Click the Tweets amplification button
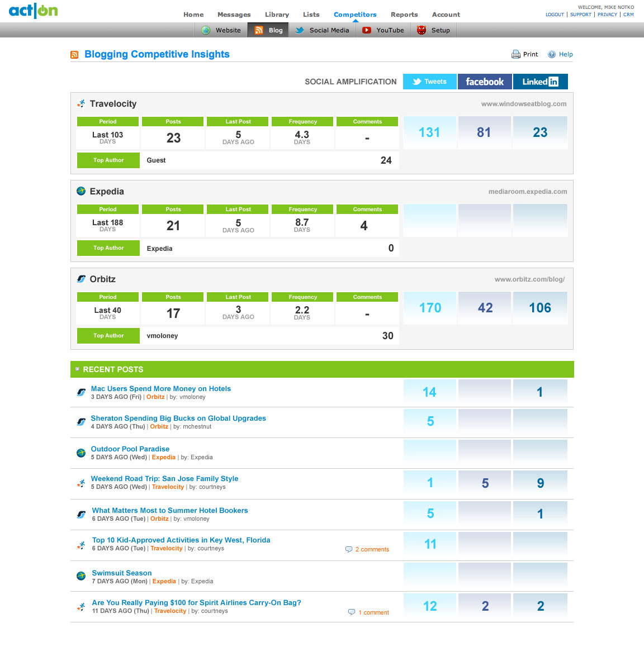 429,82
